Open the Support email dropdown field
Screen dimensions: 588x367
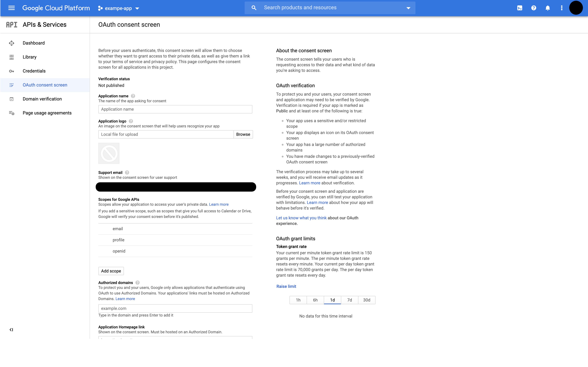(176, 187)
